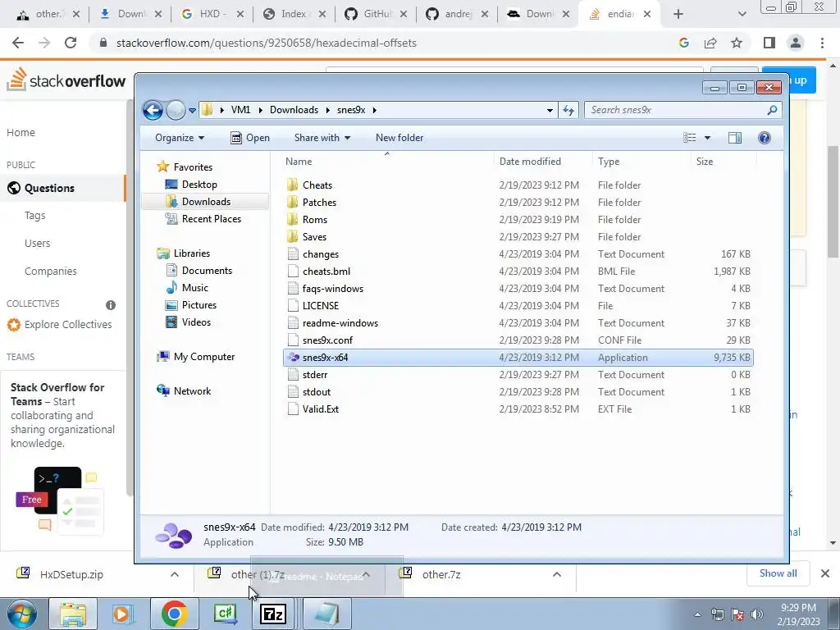The height and width of the screenshot is (630, 840).
Task: Select the changes text document
Action: [x=518, y=254]
